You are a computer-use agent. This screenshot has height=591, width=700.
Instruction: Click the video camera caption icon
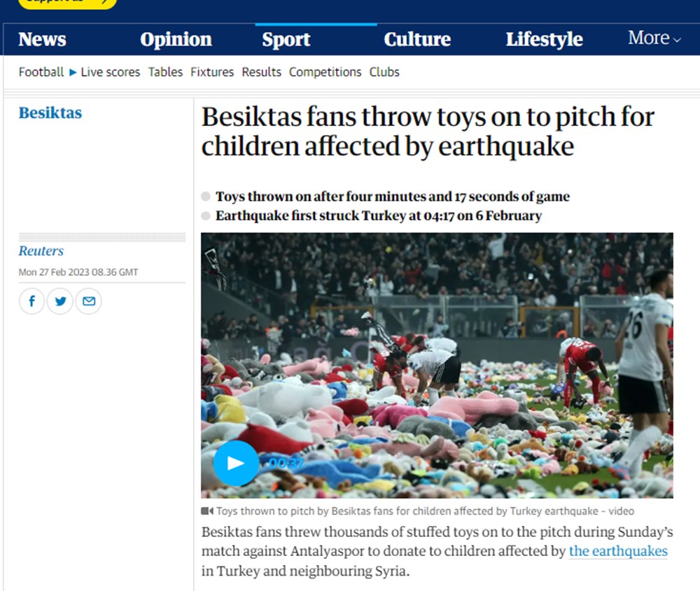pyautogui.click(x=207, y=511)
